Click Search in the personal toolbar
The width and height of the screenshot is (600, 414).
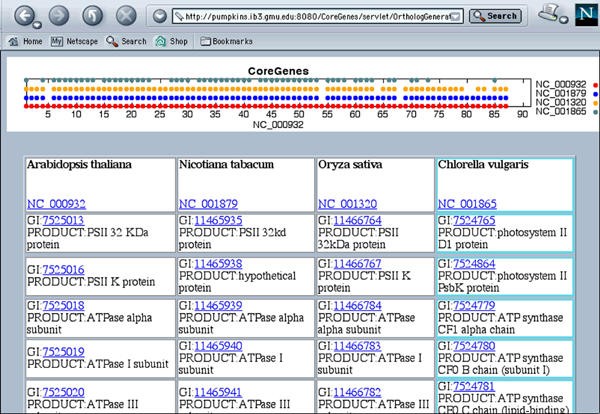(x=126, y=42)
